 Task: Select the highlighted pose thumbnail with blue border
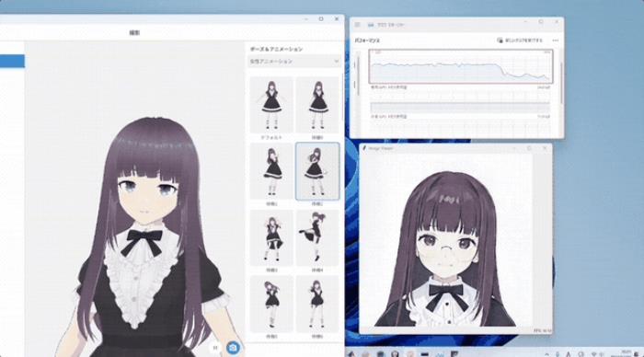click(317, 171)
